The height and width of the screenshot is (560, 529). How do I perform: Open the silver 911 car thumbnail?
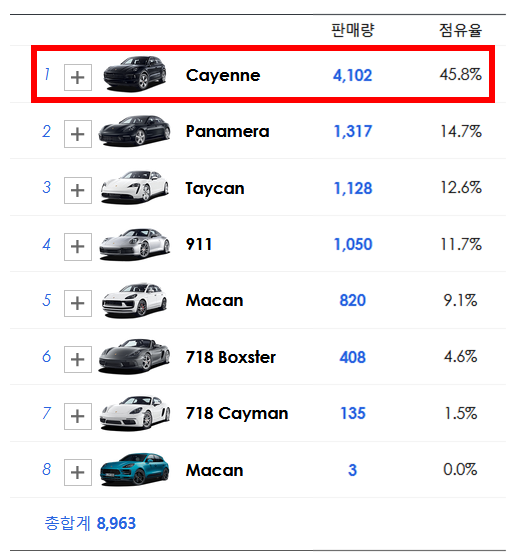(134, 244)
